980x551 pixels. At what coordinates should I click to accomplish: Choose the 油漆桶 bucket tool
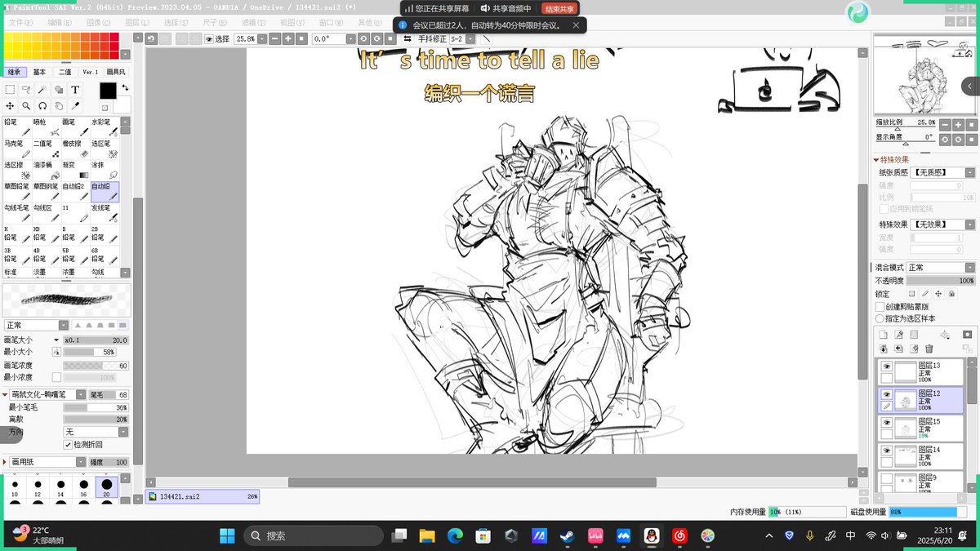47,170
